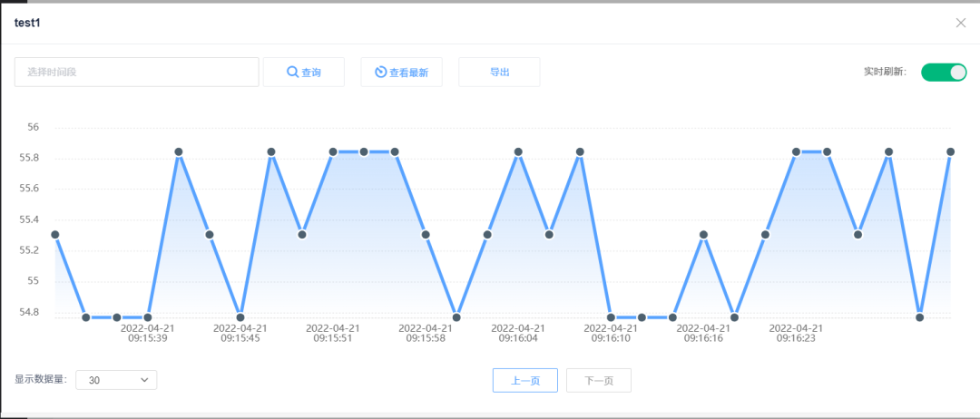
Task: Click the 导出 export button
Action: (x=499, y=73)
